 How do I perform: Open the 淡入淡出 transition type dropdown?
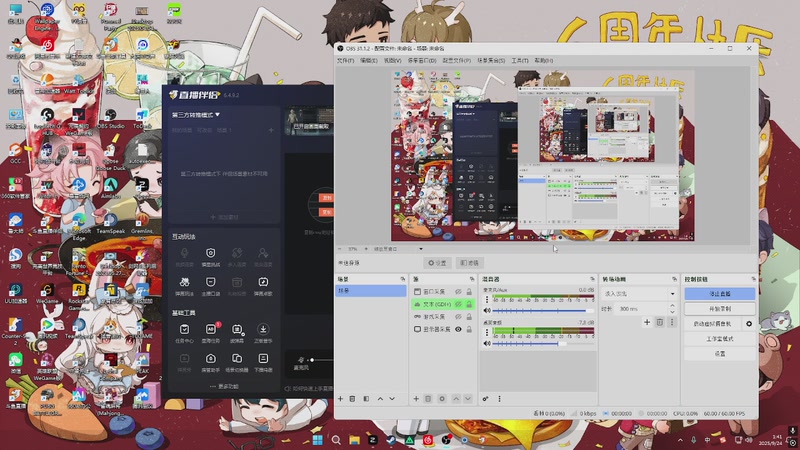click(640, 294)
